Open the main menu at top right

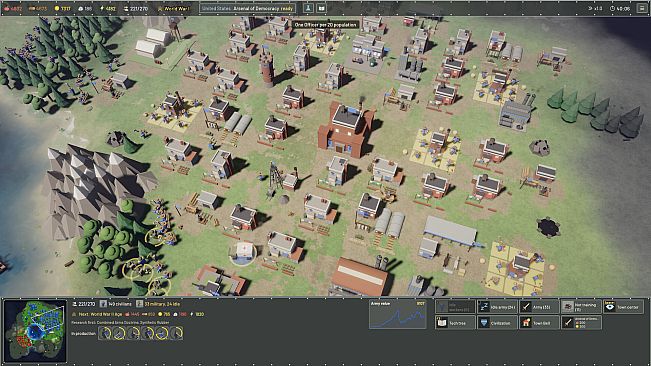[642, 8]
